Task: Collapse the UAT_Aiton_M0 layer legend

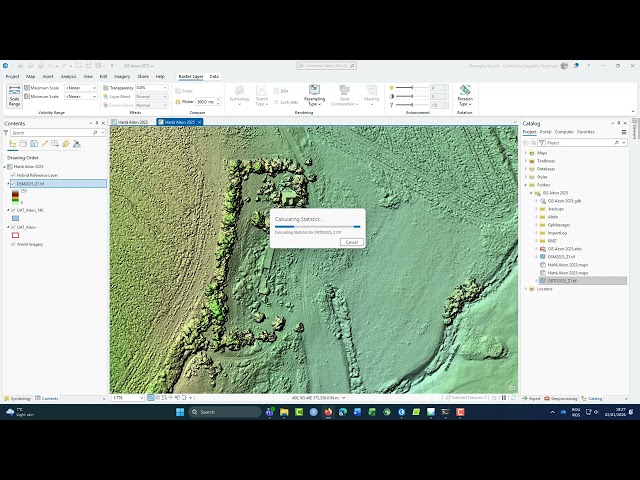Action: 8,210
